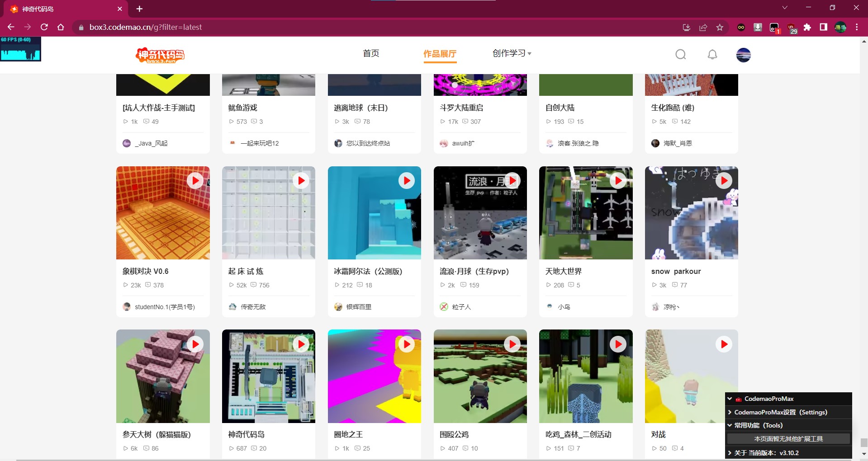Screen dimensions: 868x461
Task: Open the downloads extension icon
Action: pos(758,28)
